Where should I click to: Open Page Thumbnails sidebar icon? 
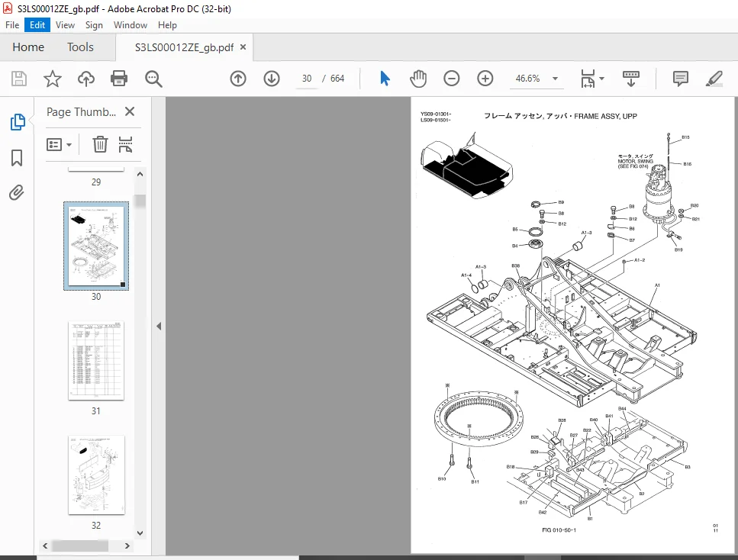click(x=18, y=122)
